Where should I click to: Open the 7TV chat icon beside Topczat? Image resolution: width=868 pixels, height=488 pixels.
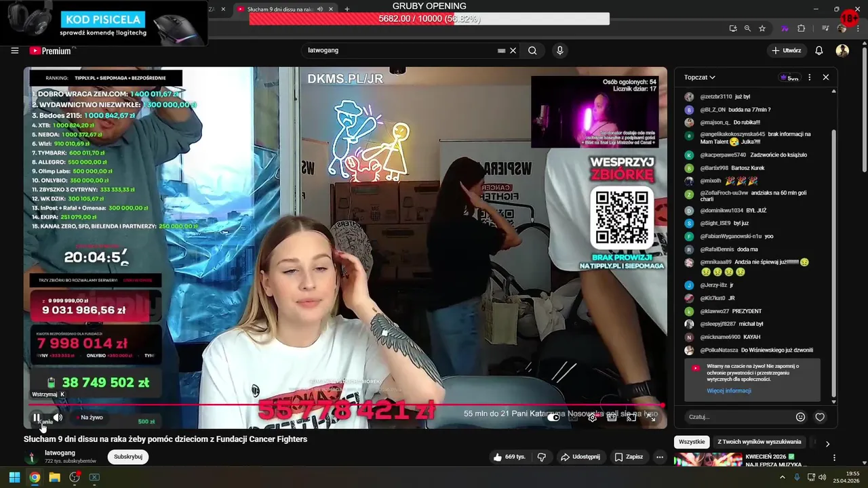click(x=790, y=77)
